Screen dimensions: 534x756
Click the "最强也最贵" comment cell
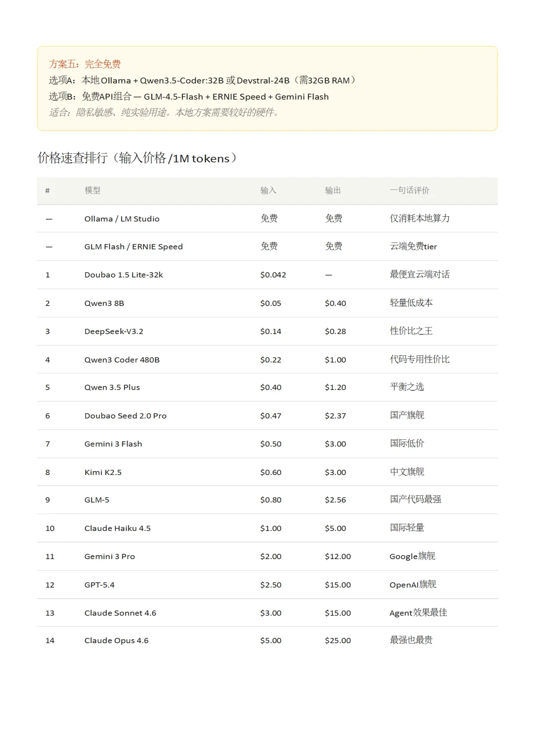[411, 640]
